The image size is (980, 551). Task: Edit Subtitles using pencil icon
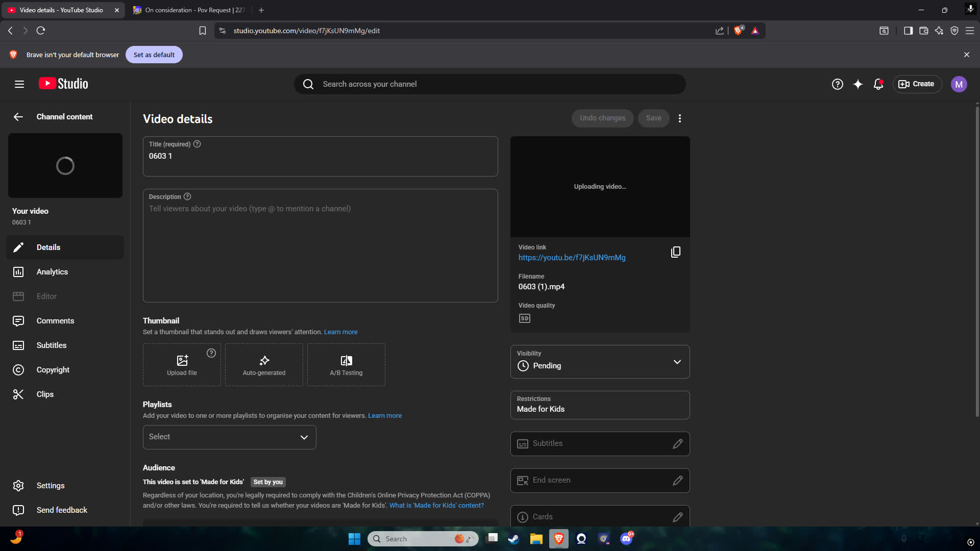[x=677, y=444]
